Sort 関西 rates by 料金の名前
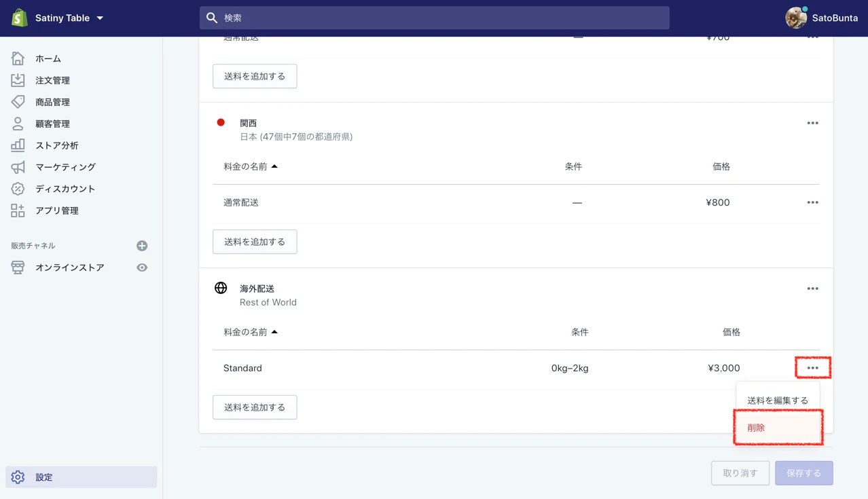 coord(251,166)
